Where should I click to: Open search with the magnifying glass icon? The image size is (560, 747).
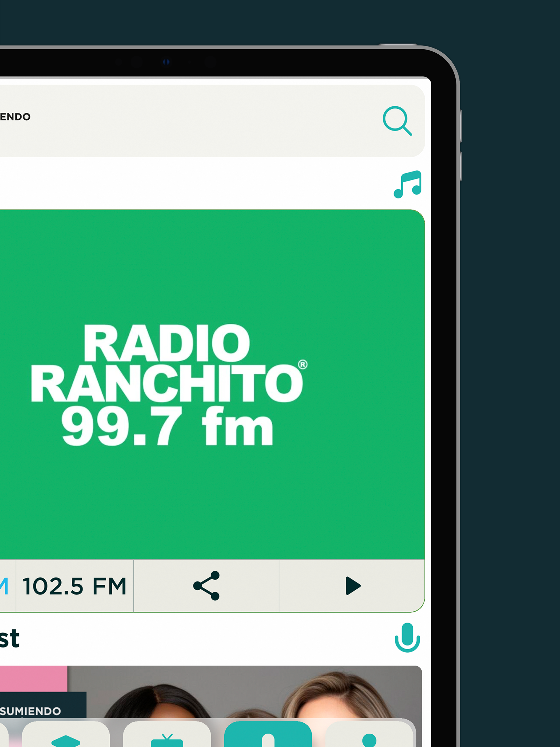pyautogui.click(x=397, y=121)
